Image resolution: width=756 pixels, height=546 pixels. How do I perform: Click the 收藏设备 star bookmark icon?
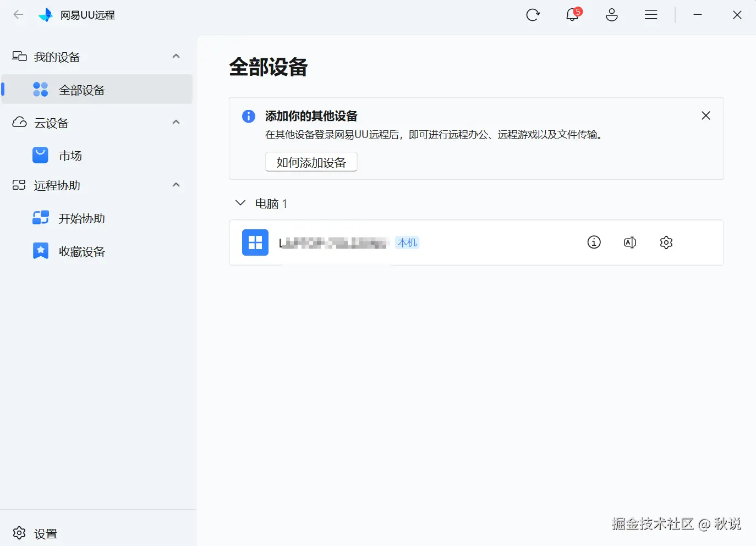coord(41,251)
